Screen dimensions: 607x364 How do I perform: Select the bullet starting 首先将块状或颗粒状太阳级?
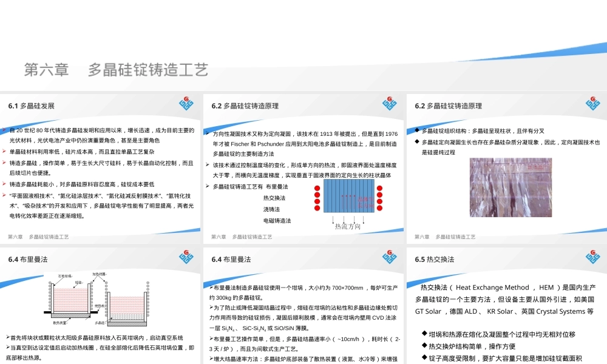pos(95,338)
